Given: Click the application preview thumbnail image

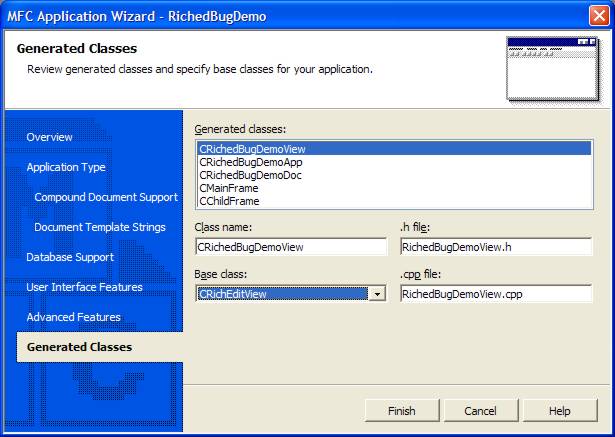Looking at the screenshot, I should coord(553,69).
